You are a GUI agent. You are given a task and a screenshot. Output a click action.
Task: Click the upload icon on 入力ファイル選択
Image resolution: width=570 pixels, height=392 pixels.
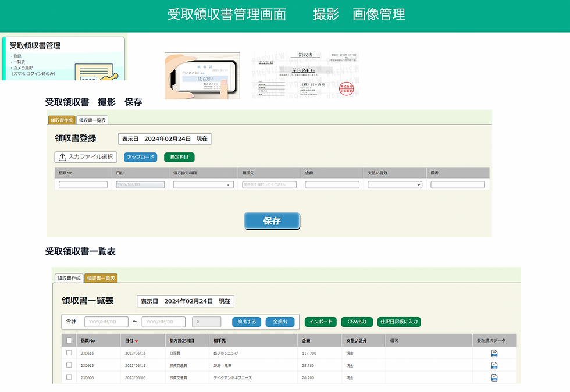click(63, 157)
